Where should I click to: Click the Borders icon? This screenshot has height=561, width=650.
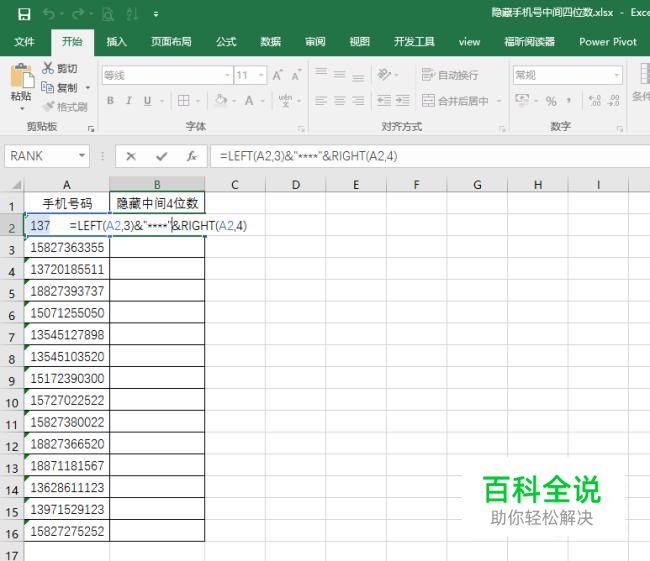click(184, 101)
